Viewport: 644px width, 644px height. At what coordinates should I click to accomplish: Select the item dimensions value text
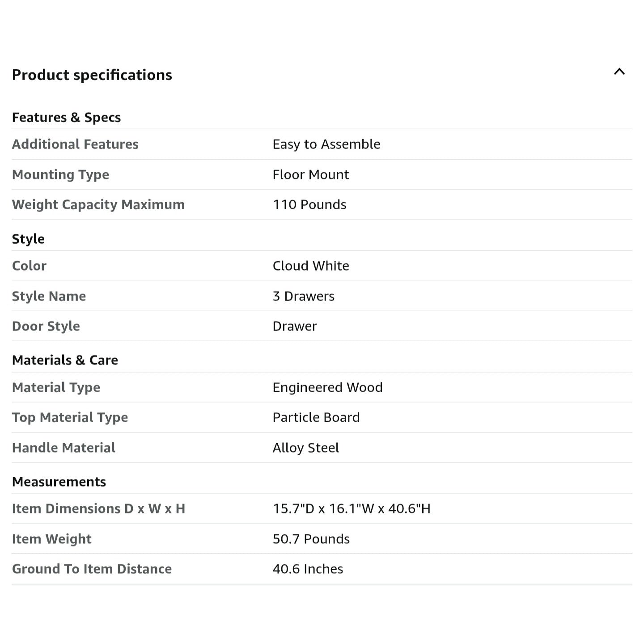[x=351, y=508]
